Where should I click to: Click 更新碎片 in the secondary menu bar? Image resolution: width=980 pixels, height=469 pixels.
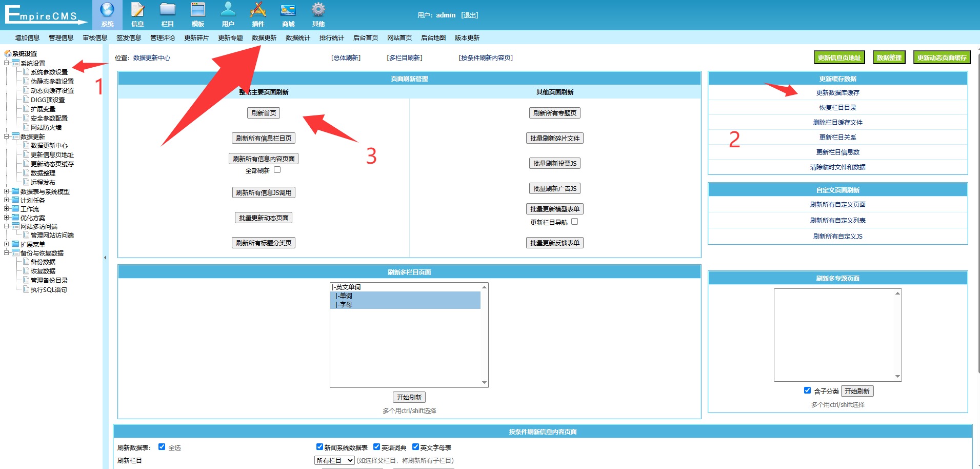point(196,38)
